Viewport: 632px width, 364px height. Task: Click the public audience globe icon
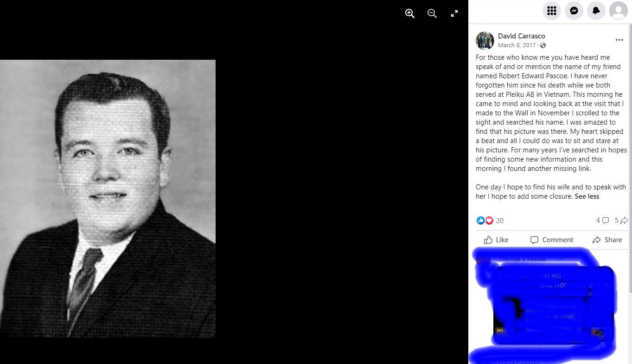coord(543,45)
